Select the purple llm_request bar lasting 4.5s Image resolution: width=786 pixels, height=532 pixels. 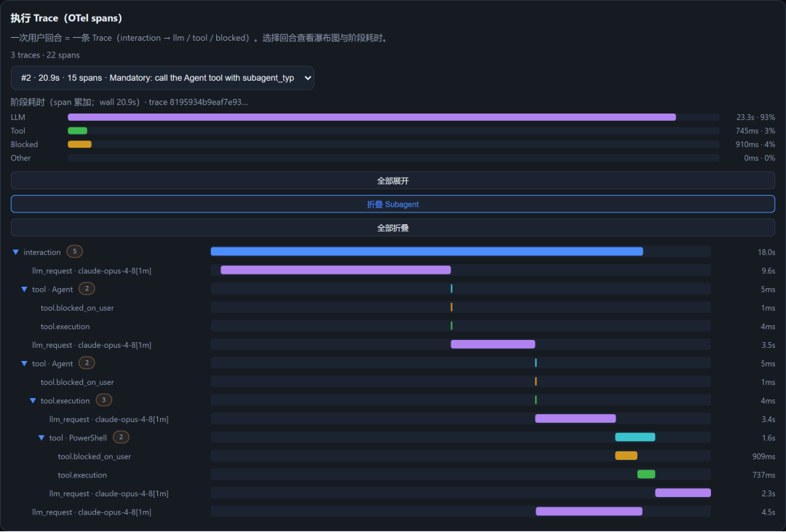point(589,511)
